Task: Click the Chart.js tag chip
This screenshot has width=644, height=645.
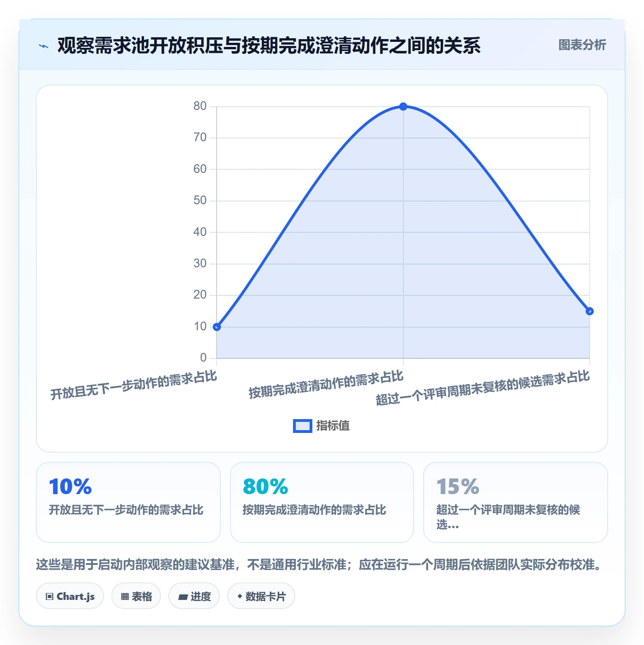Action: [70, 596]
